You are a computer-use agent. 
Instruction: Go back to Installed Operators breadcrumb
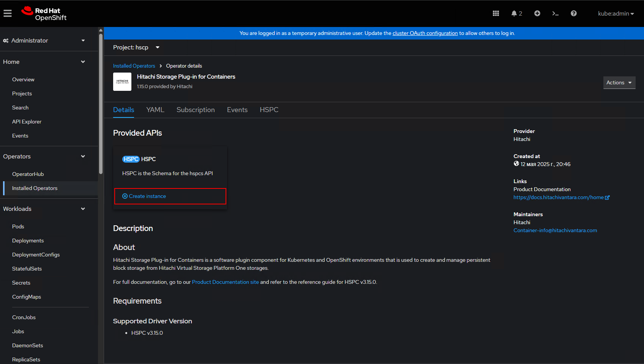(x=134, y=66)
